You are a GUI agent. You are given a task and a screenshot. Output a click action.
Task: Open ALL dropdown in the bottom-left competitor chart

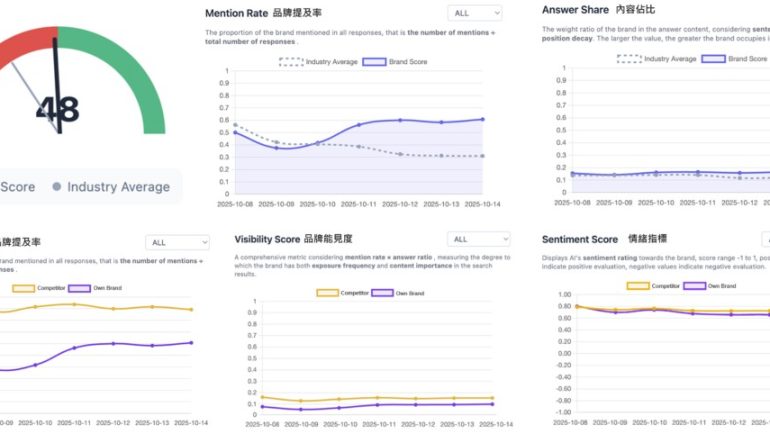pyautogui.click(x=177, y=242)
